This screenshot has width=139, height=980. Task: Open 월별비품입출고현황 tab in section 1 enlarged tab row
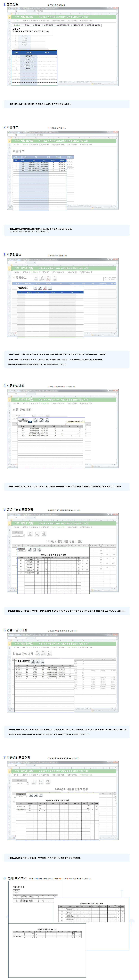[63, 25]
